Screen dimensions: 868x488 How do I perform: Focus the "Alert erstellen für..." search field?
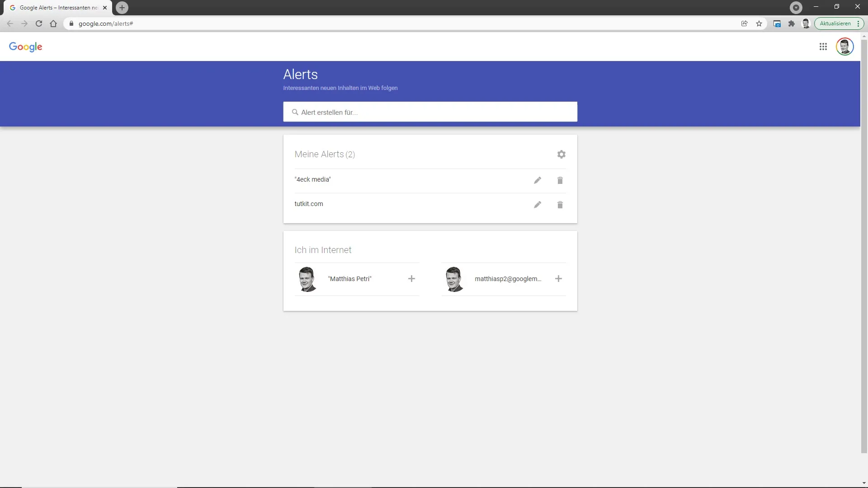[x=430, y=112]
